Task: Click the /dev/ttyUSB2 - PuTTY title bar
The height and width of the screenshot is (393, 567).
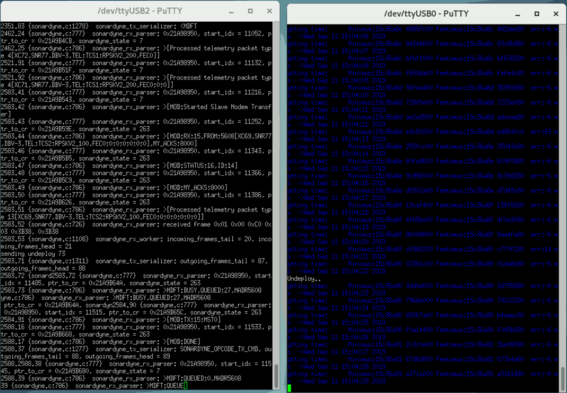Action: tap(140, 11)
